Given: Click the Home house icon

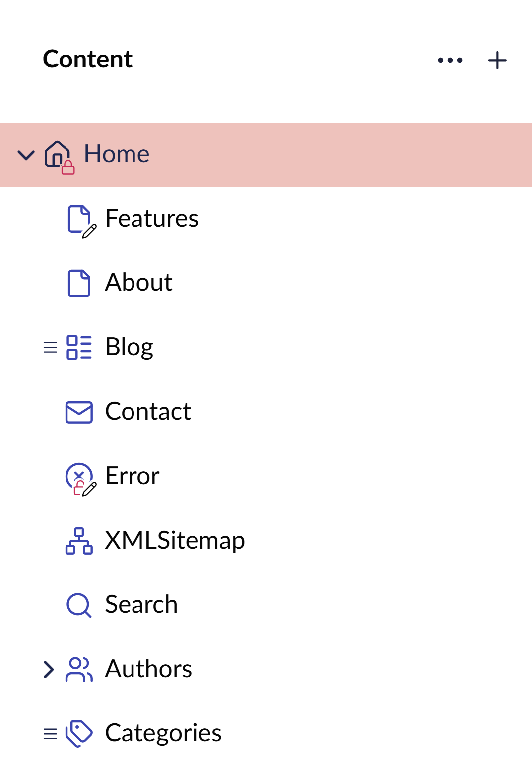Looking at the screenshot, I should (x=58, y=154).
